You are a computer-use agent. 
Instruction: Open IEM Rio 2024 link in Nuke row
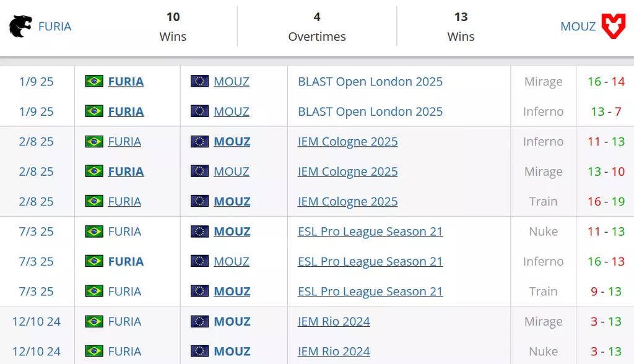pos(334,352)
